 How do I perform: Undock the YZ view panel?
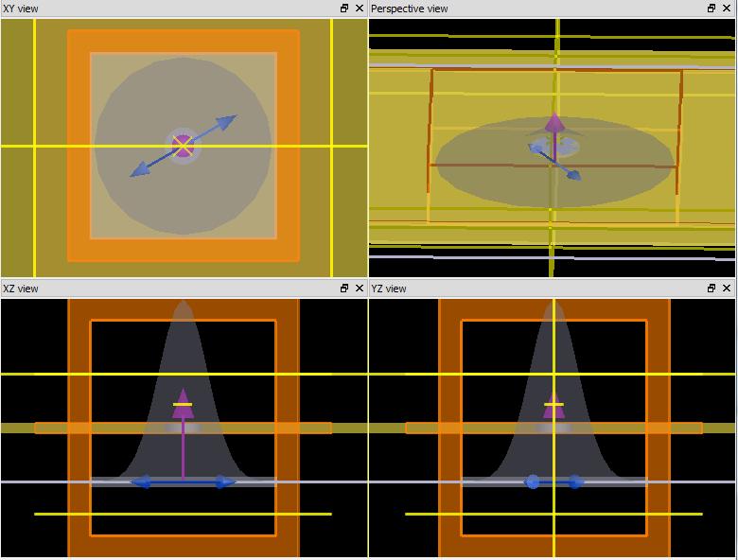712,289
